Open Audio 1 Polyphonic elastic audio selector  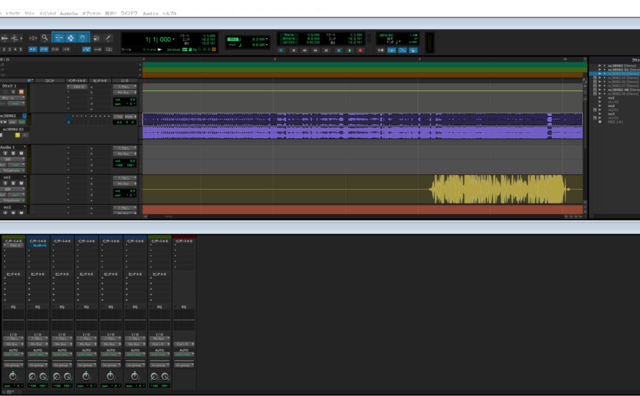(x=13, y=170)
